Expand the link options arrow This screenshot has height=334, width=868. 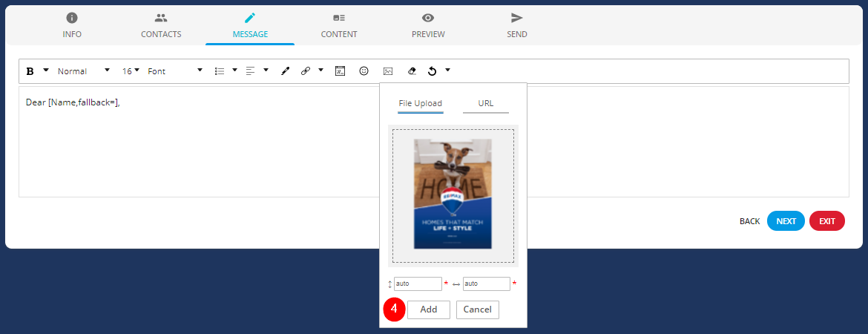[x=320, y=71]
